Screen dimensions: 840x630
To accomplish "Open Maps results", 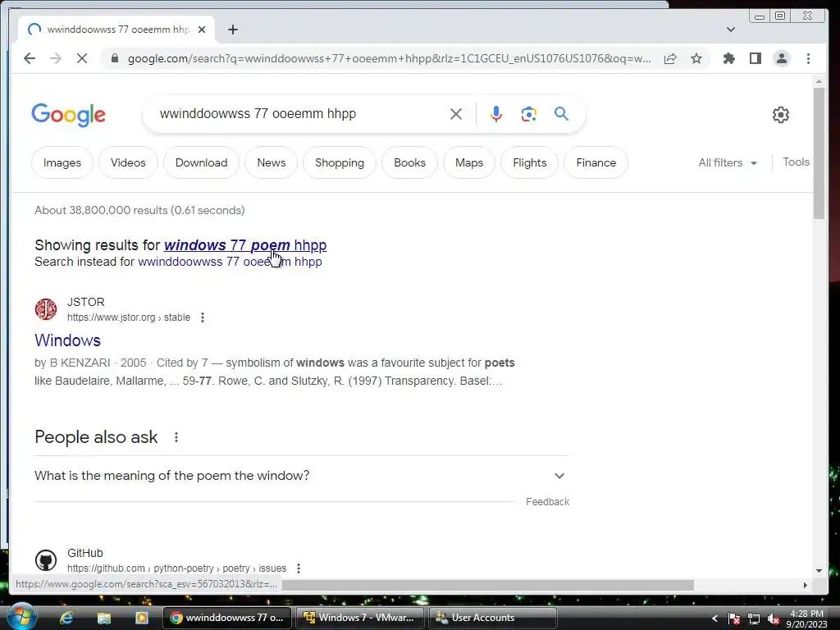I will point(469,163).
